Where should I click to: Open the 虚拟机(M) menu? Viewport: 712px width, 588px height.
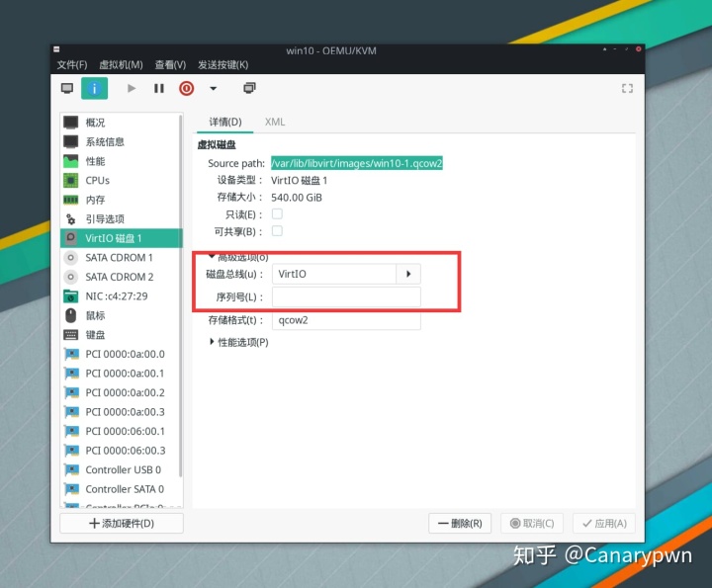click(121, 65)
